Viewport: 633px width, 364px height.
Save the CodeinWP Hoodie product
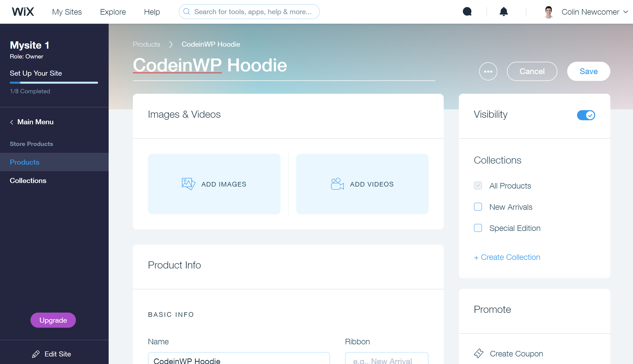[x=588, y=71]
